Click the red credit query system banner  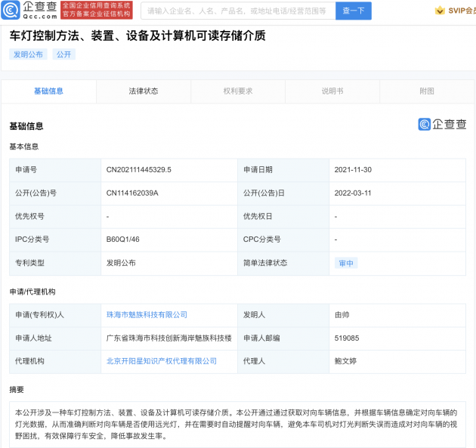tap(97, 10)
